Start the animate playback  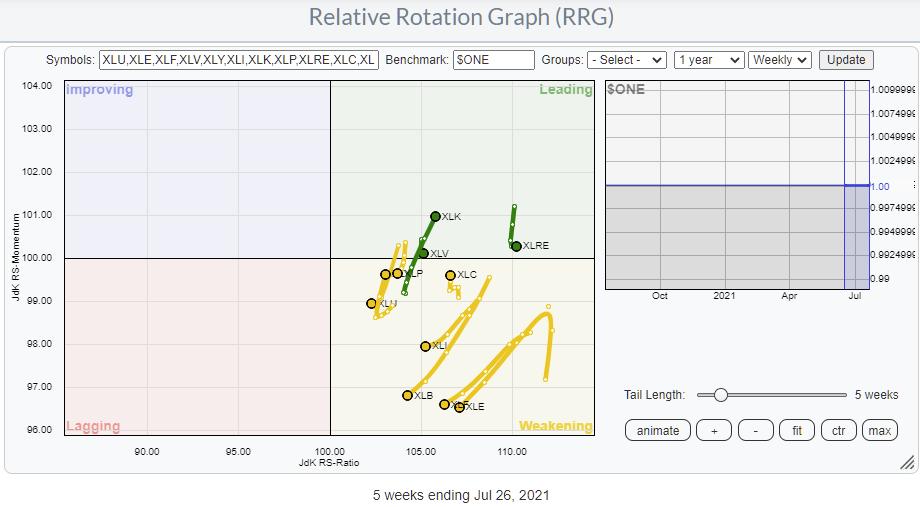tap(657, 431)
